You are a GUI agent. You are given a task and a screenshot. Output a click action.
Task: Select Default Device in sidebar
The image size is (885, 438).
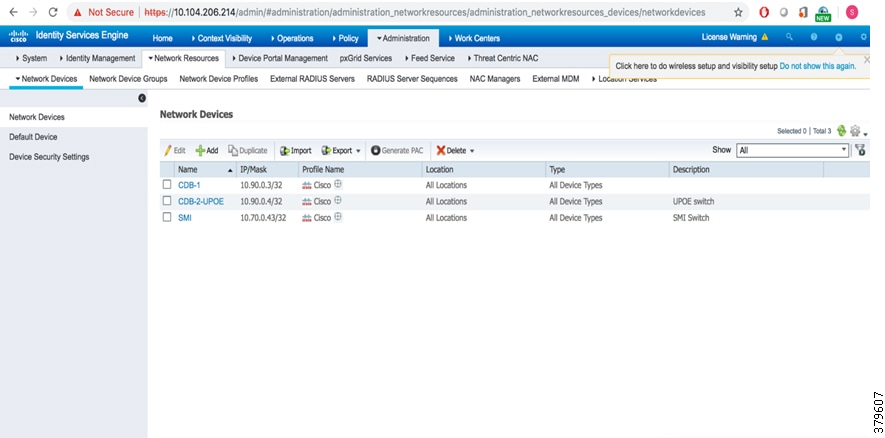pyautogui.click(x=33, y=137)
